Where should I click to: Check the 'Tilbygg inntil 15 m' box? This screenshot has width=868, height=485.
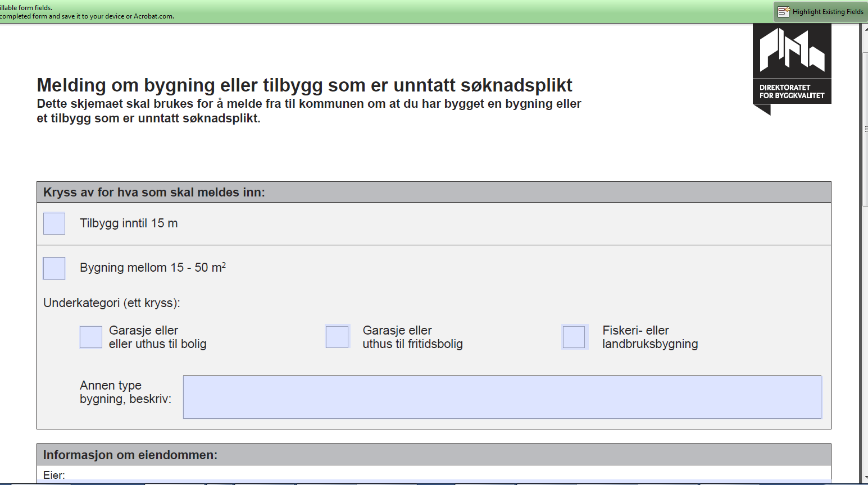54,223
